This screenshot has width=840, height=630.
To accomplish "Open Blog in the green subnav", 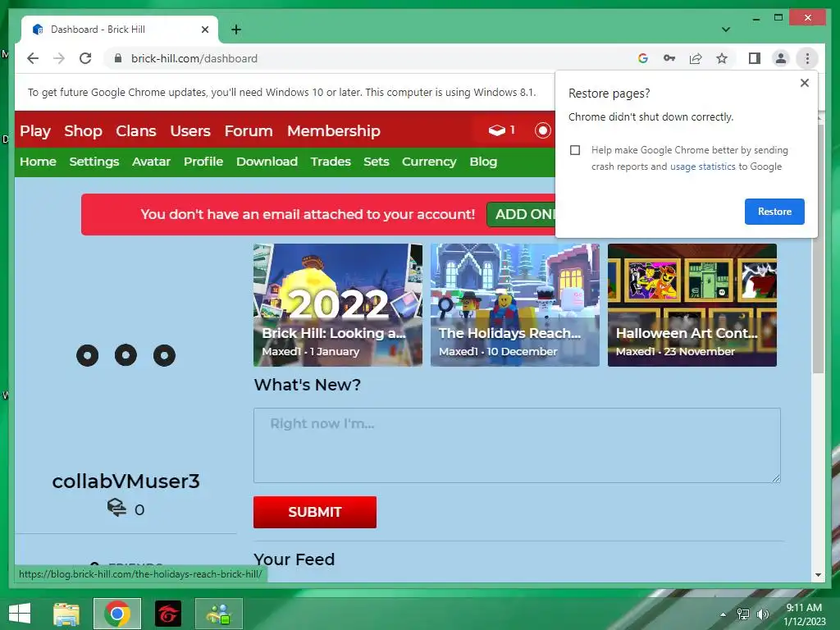I will point(483,162).
